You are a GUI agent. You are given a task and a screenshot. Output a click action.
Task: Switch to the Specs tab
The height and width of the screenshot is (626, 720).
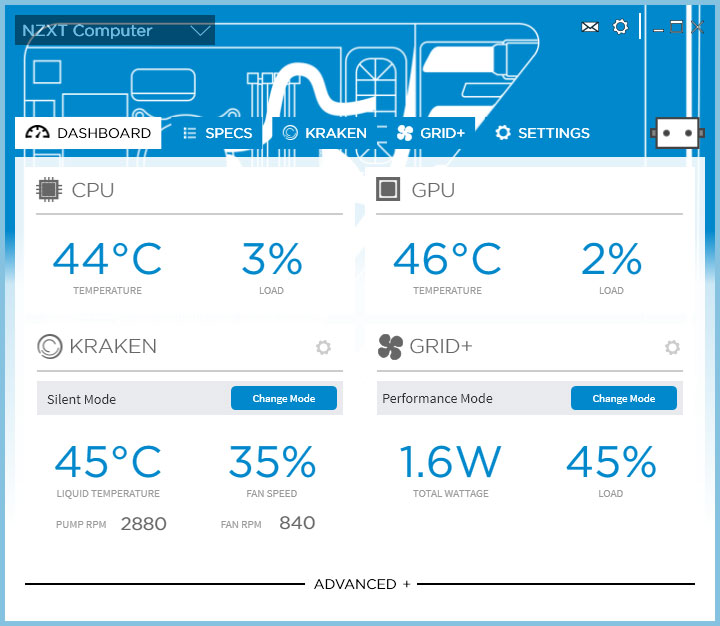tap(217, 133)
